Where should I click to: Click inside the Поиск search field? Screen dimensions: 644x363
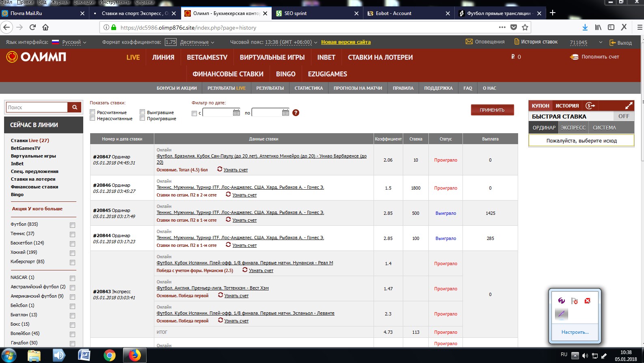(37, 107)
